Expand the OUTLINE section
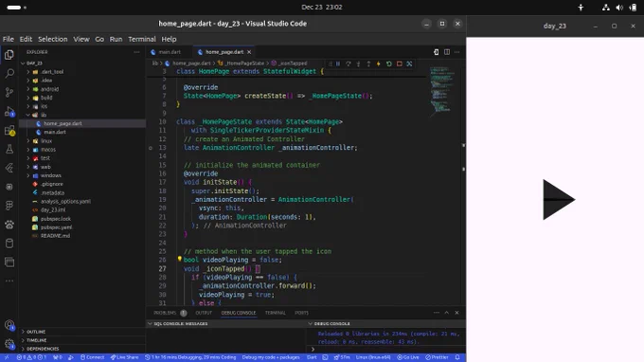This screenshot has height=362, width=644. point(36,332)
